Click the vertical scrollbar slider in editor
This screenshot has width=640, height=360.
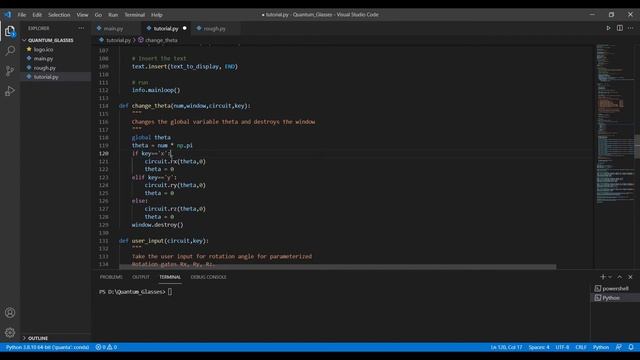click(x=637, y=146)
